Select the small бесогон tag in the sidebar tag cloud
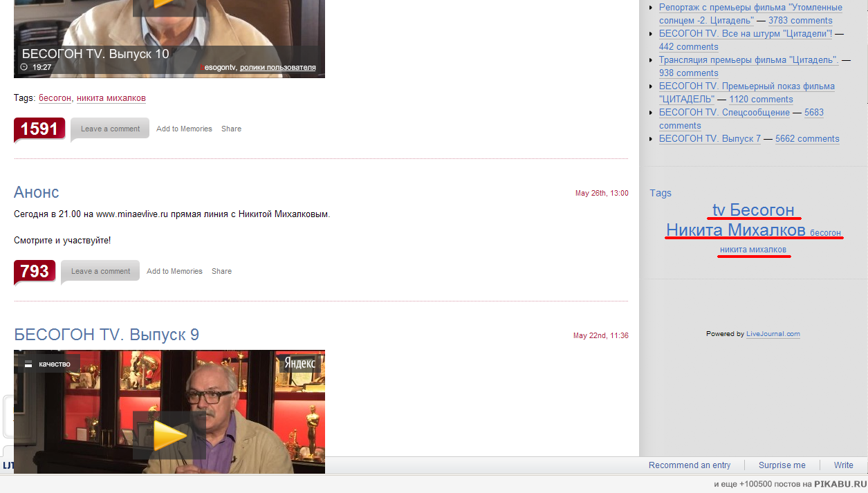Viewport: 868px width, 493px height. click(x=825, y=233)
